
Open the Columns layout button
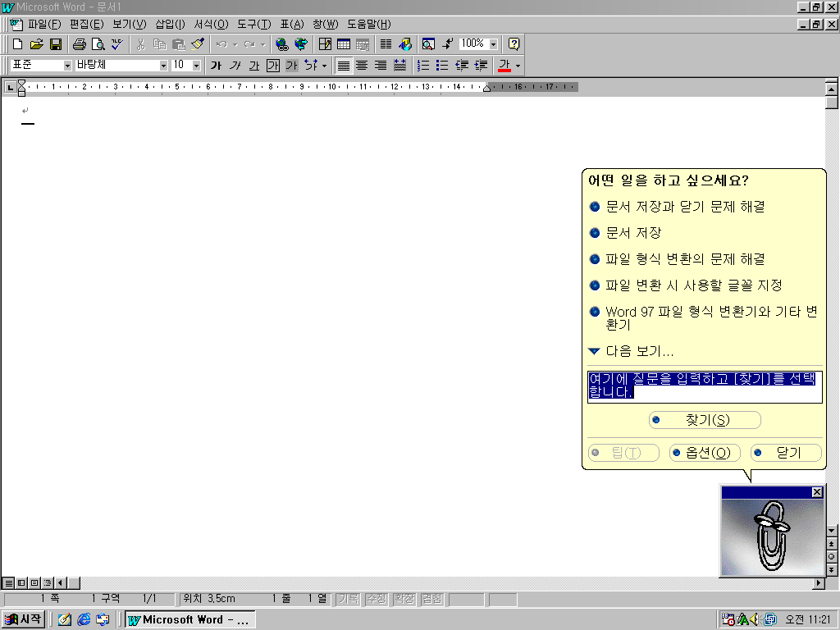point(386,44)
